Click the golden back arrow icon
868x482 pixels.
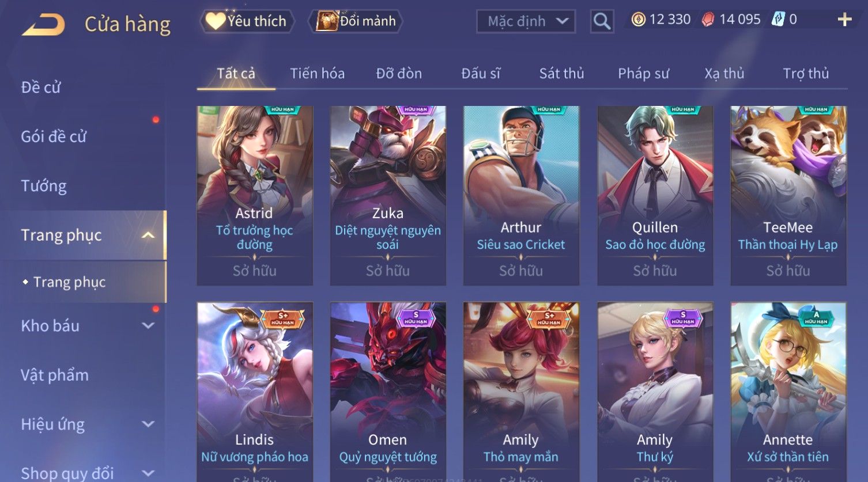(x=43, y=25)
